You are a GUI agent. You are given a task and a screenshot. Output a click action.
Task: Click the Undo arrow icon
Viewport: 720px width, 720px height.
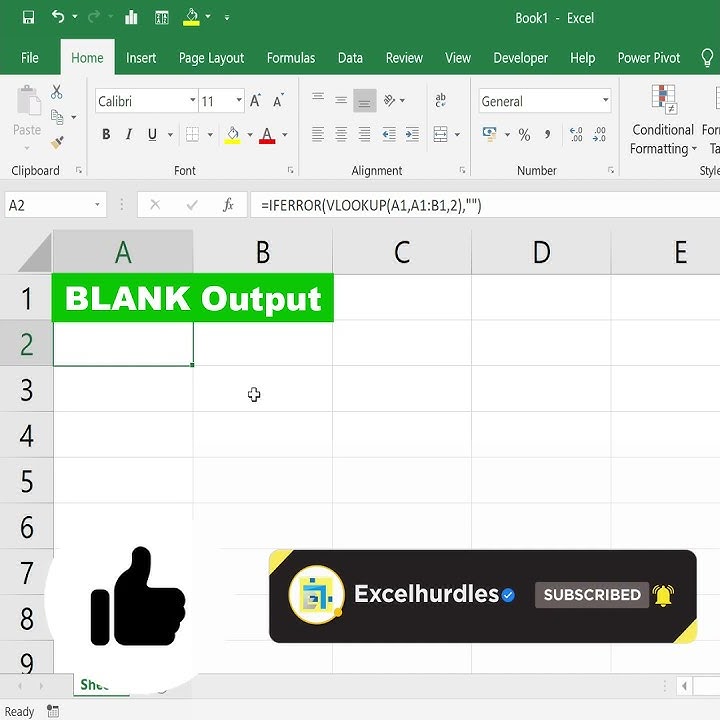click(x=58, y=17)
